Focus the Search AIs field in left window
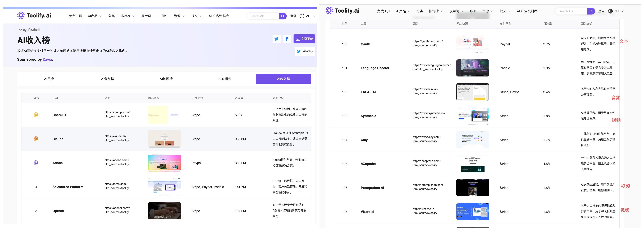The width and height of the screenshot is (644, 231). coord(263,16)
